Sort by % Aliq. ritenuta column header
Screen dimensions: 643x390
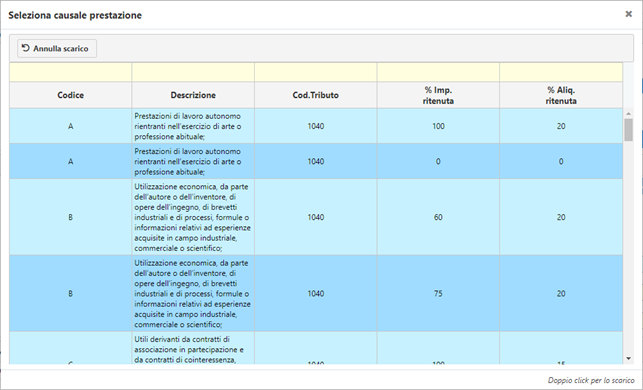(x=561, y=95)
